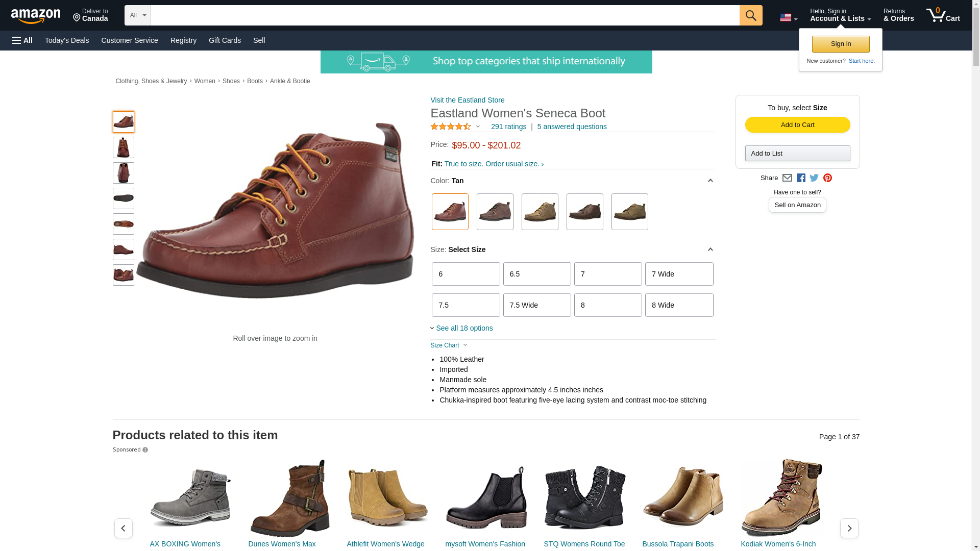Share the boot on Facebook
Screen dimensions: 980x551
(x=801, y=178)
